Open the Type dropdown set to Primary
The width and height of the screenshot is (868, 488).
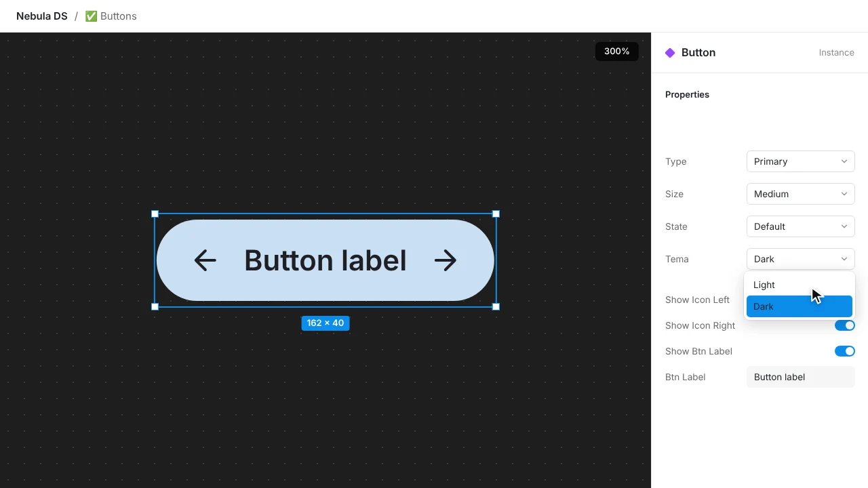(x=801, y=161)
